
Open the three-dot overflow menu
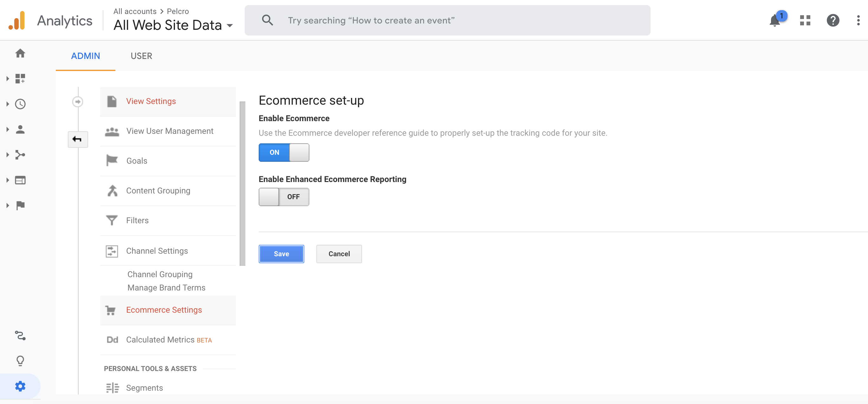pyautogui.click(x=858, y=21)
